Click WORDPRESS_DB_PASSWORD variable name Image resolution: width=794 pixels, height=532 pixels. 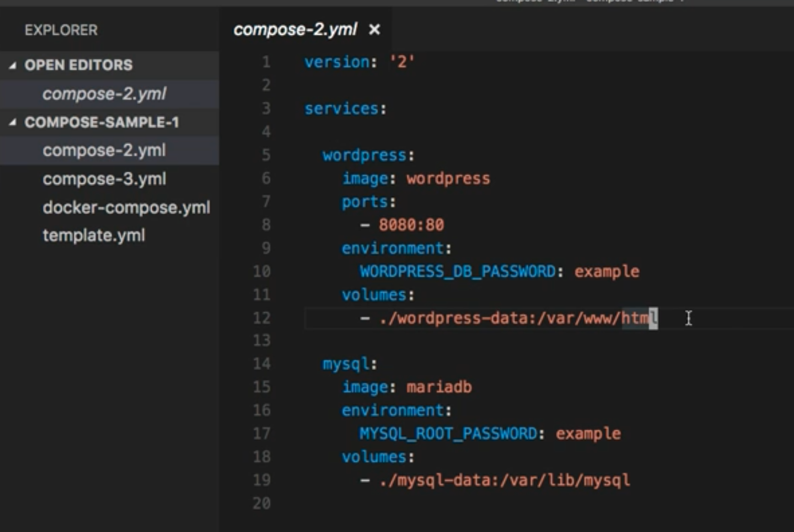coord(457,272)
